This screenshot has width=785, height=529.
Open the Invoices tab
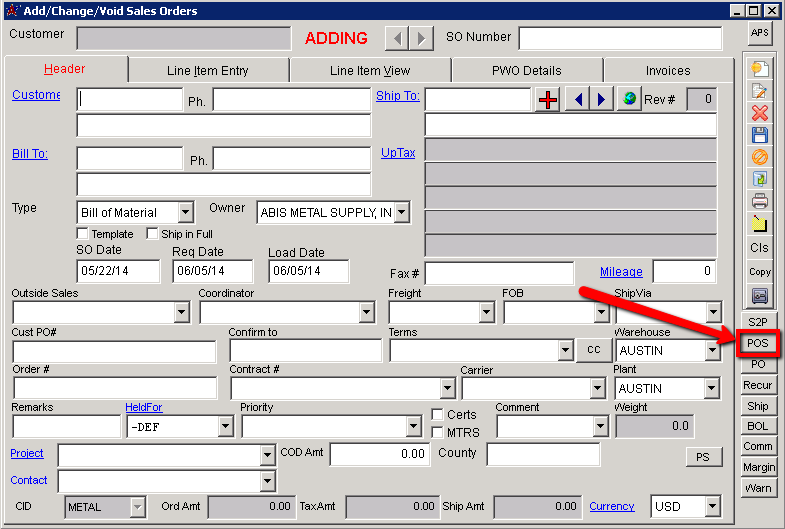click(x=667, y=71)
